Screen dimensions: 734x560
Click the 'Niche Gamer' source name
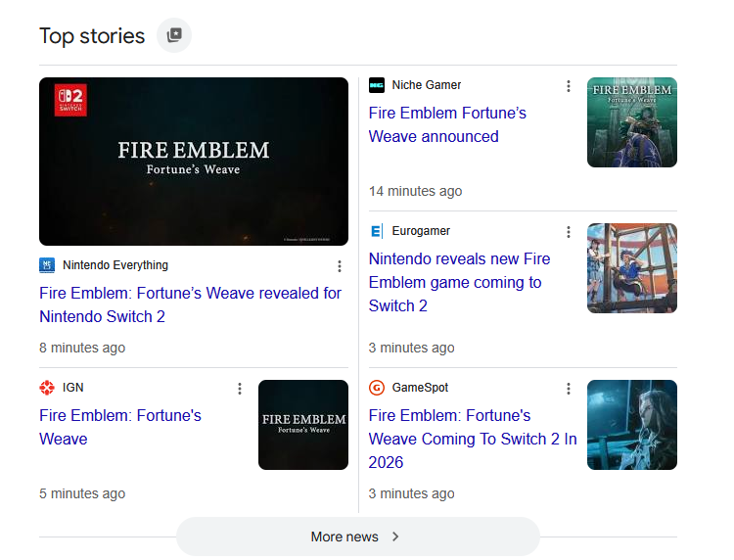[x=427, y=85]
